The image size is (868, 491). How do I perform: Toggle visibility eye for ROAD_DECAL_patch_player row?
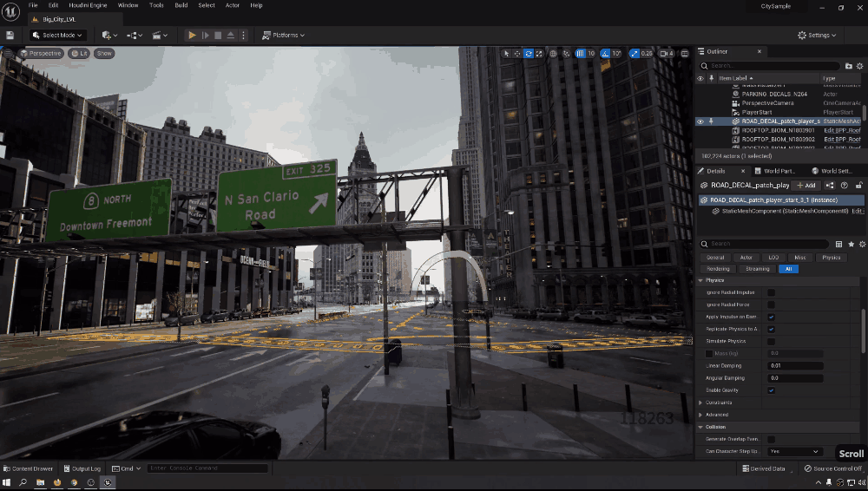700,121
